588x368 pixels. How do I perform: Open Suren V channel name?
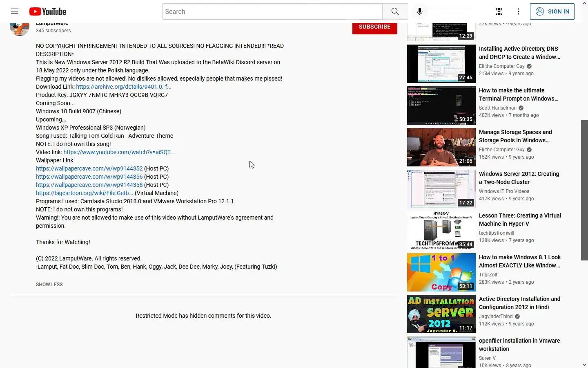[x=487, y=358]
